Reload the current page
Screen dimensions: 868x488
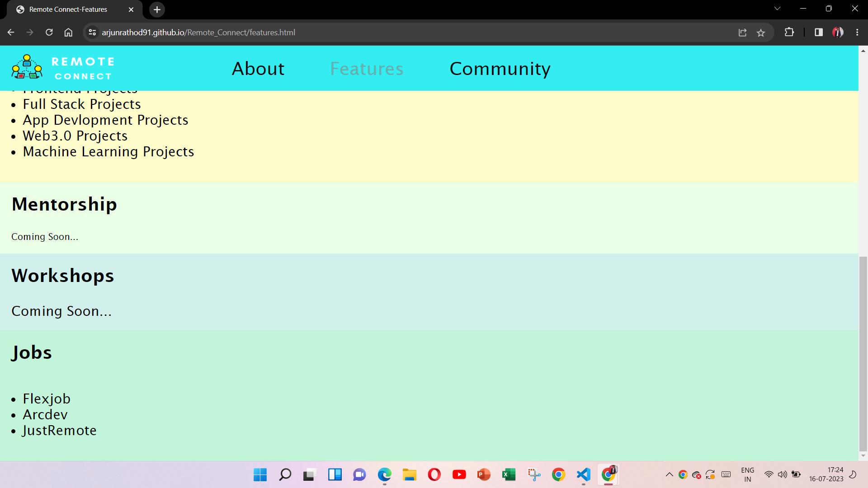coord(49,33)
